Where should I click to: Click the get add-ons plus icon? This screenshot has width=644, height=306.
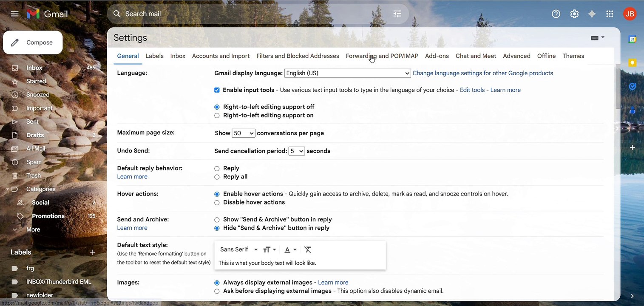[x=633, y=147]
